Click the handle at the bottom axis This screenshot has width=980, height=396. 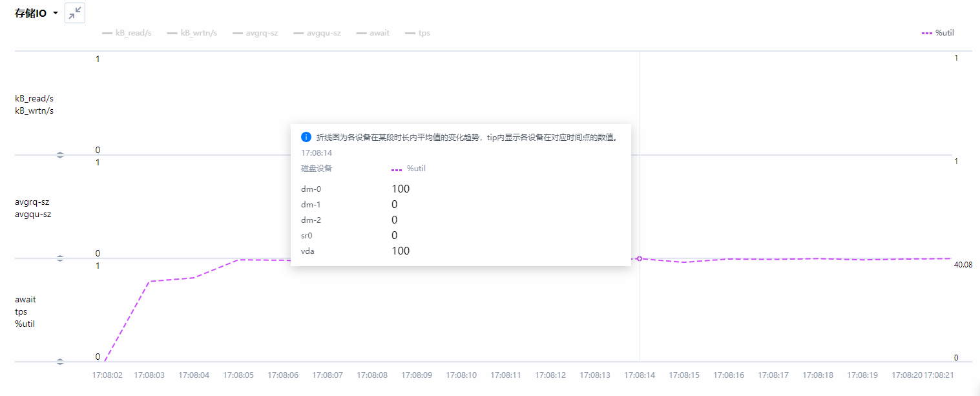pyautogui.click(x=60, y=362)
